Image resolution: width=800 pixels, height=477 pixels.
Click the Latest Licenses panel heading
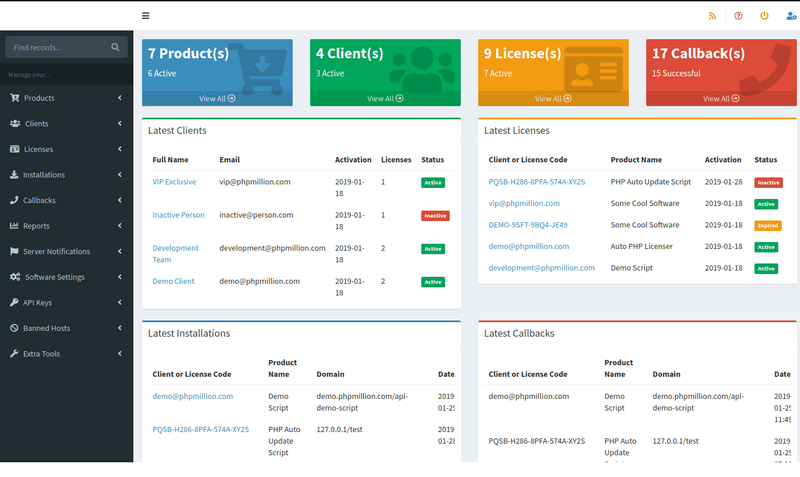pyautogui.click(x=516, y=131)
